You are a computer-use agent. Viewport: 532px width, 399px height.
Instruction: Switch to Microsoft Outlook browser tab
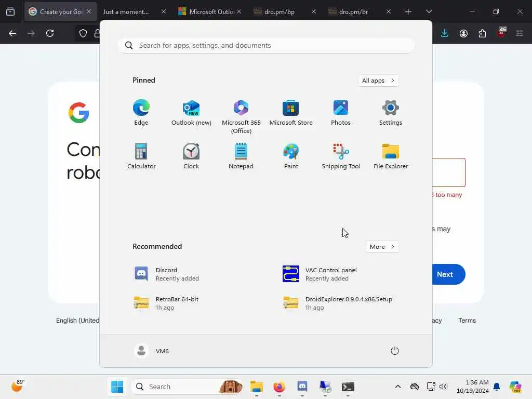point(206,12)
